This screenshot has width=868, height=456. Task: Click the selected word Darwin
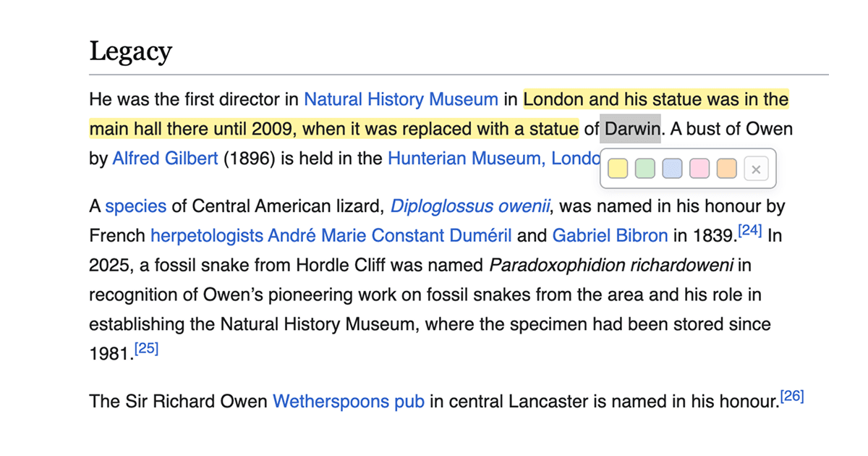(632, 130)
